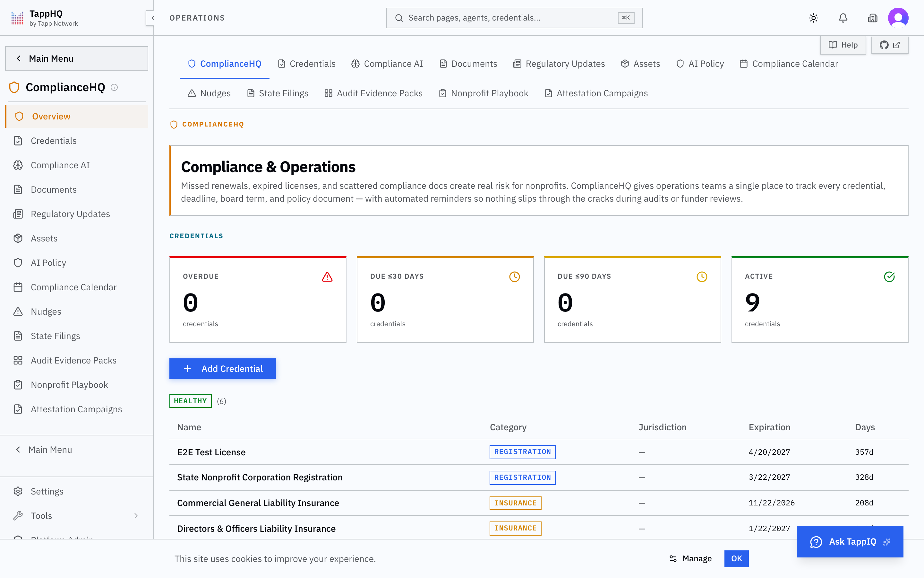Click the HEALTHY status badge
The height and width of the screenshot is (578, 924).
pos(190,401)
